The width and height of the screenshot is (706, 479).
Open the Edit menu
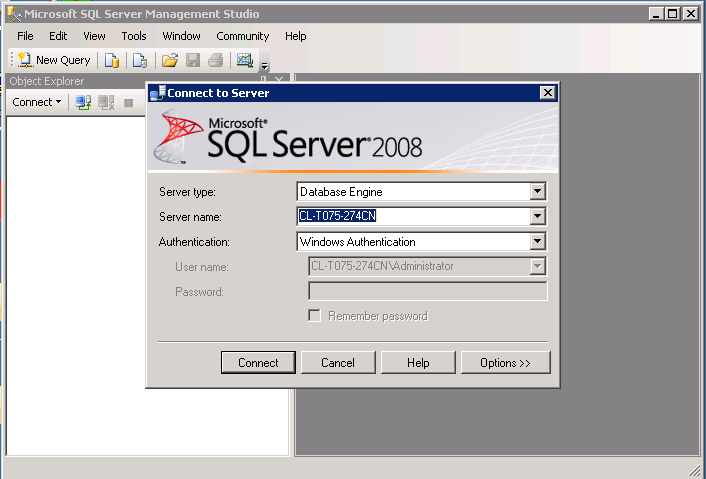coord(58,36)
